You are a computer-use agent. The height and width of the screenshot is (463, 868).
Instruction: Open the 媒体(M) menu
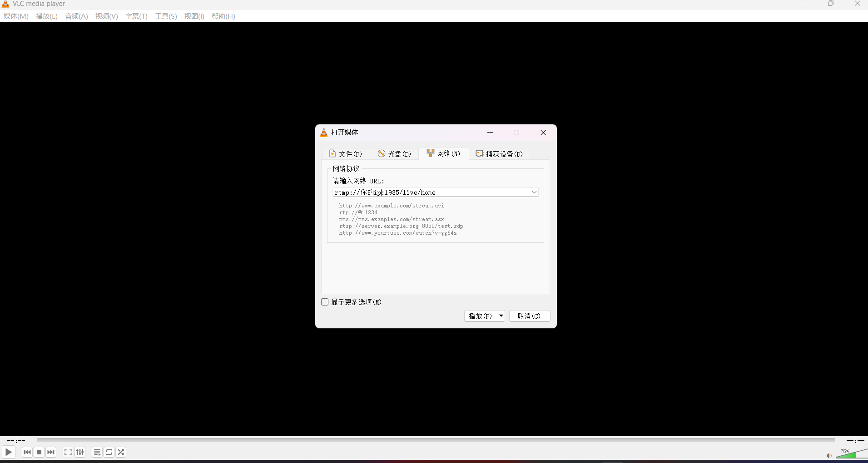pos(16,16)
